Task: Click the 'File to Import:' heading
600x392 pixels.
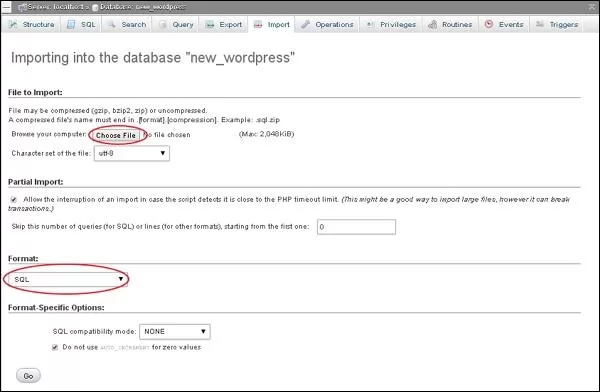Action: click(x=35, y=92)
